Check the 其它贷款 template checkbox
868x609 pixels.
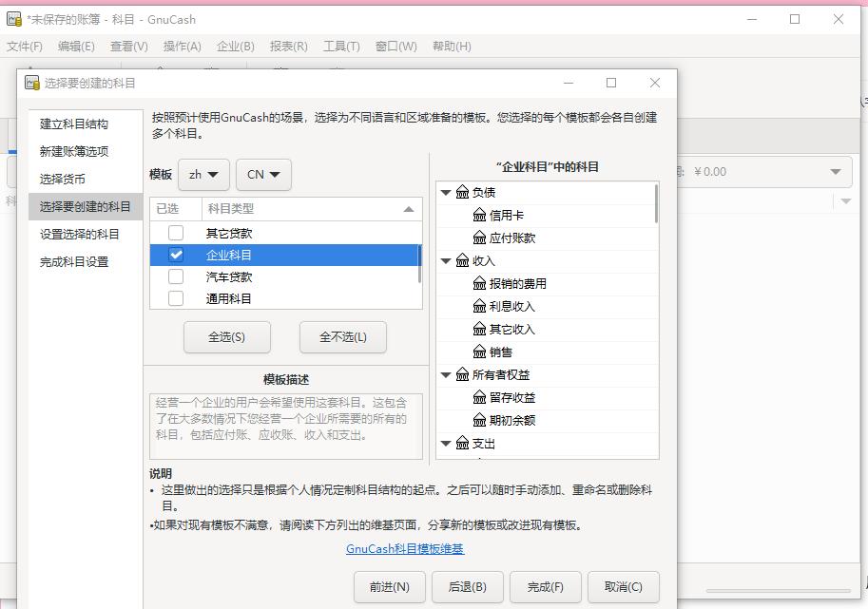176,233
